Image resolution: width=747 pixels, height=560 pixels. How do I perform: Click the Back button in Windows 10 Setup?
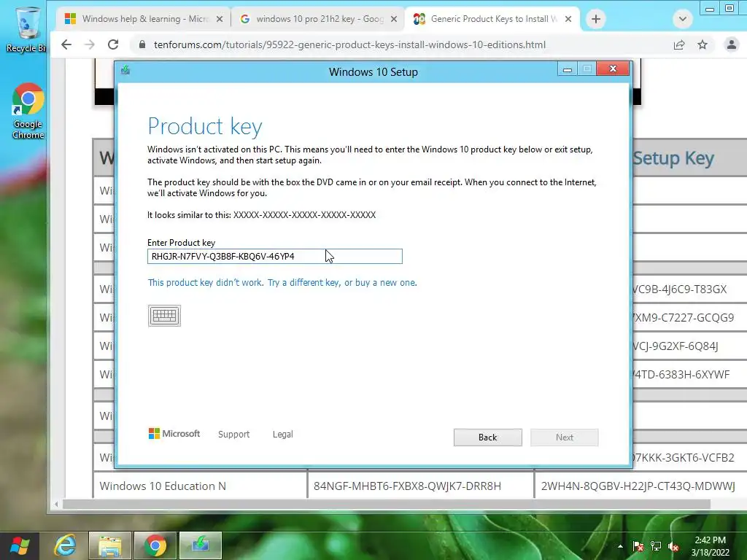(487, 437)
